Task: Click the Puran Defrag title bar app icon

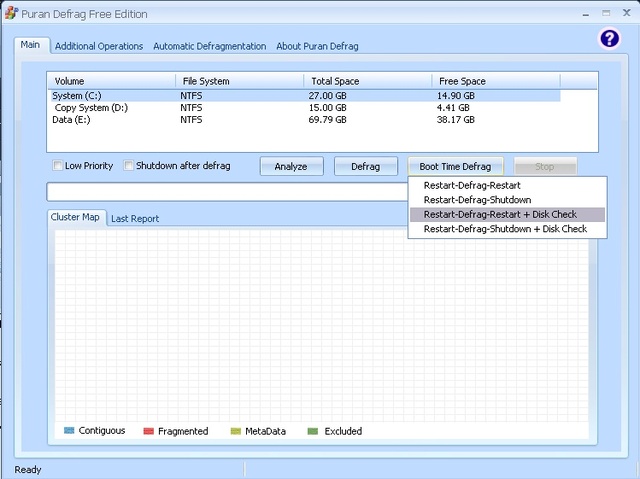Action: coord(11,13)
